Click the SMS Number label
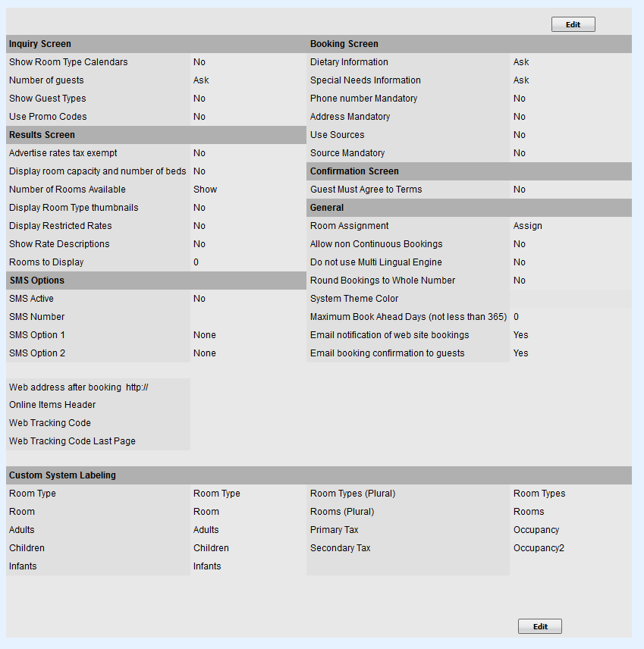Screen dimensions: 644x649 tap(37, 317)
